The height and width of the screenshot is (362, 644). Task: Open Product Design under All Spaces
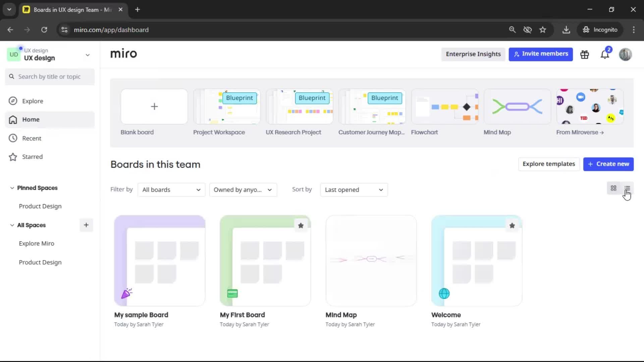point(40,262)
